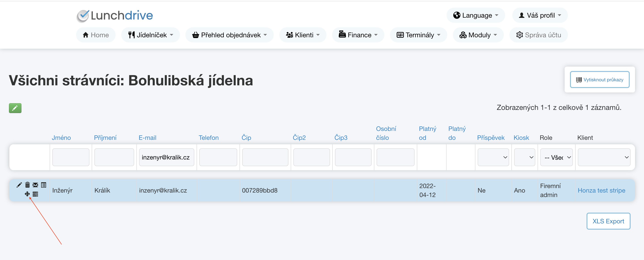This screenshot has height=260, width=644.
Task: Click the trash delete icon in the row
Action: tap(27, 185)
